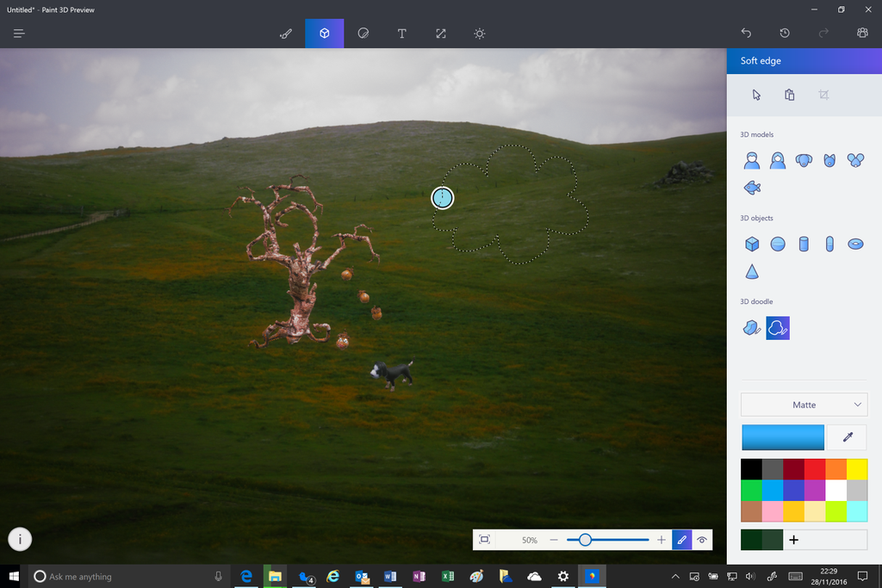Open the Effects lighting tool

[x=479, y=34]
